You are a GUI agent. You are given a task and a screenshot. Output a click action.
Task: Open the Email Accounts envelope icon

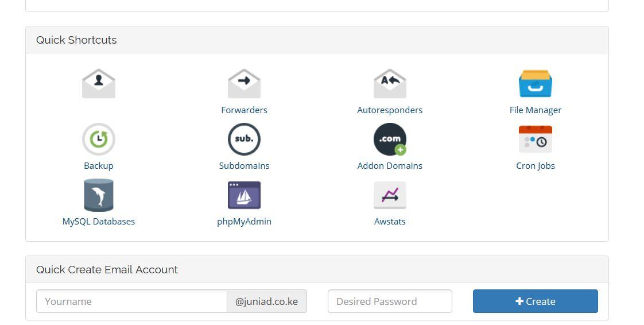click(x=99, y=84)
